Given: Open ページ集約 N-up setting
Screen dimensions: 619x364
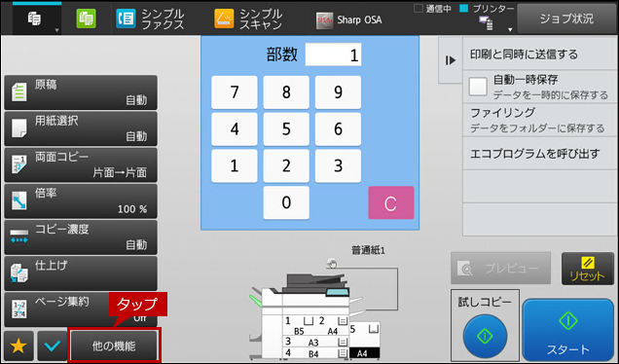Looking at the screenshot, I should [81, 309].
